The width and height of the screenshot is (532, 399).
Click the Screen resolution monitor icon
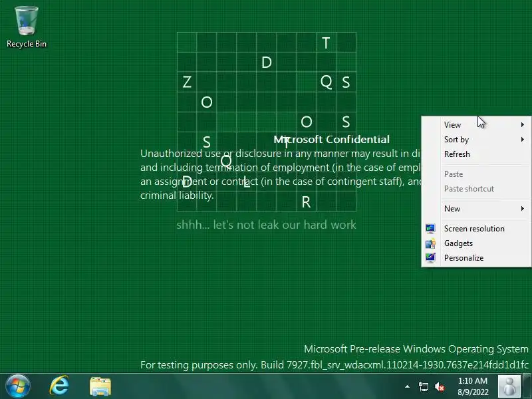[430, 229]
